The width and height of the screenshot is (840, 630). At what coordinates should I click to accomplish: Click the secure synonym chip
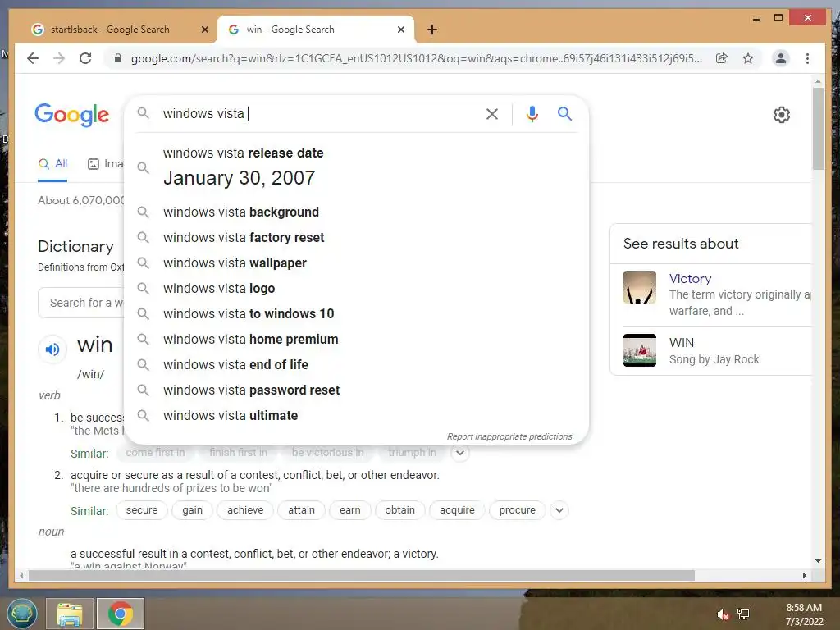click(x=142, y=510)
